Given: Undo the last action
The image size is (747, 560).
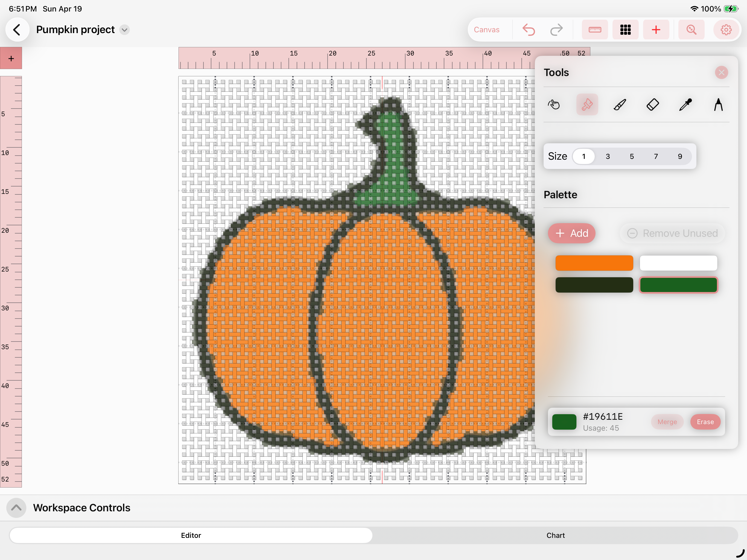Looking at the screenshot, I should coord(529,30).
